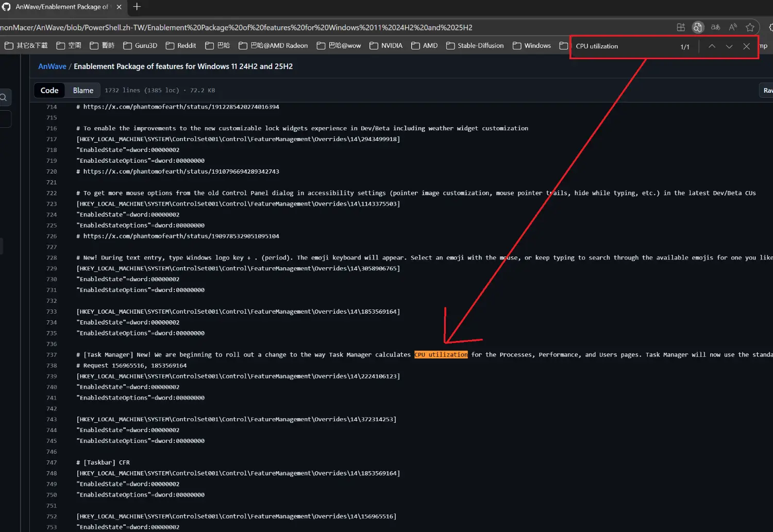Open the AnWave repository link

[52, 66]
